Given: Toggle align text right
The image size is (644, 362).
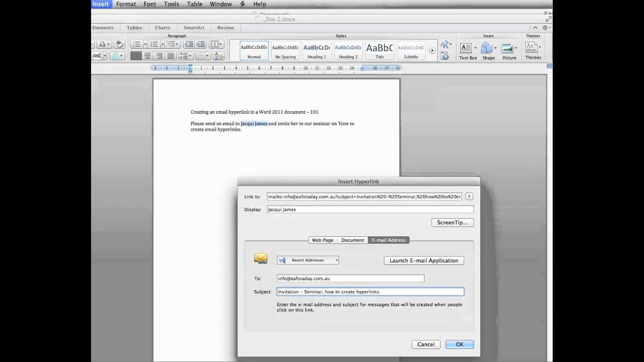Looking at the screenshot, I should coord(159,56).
